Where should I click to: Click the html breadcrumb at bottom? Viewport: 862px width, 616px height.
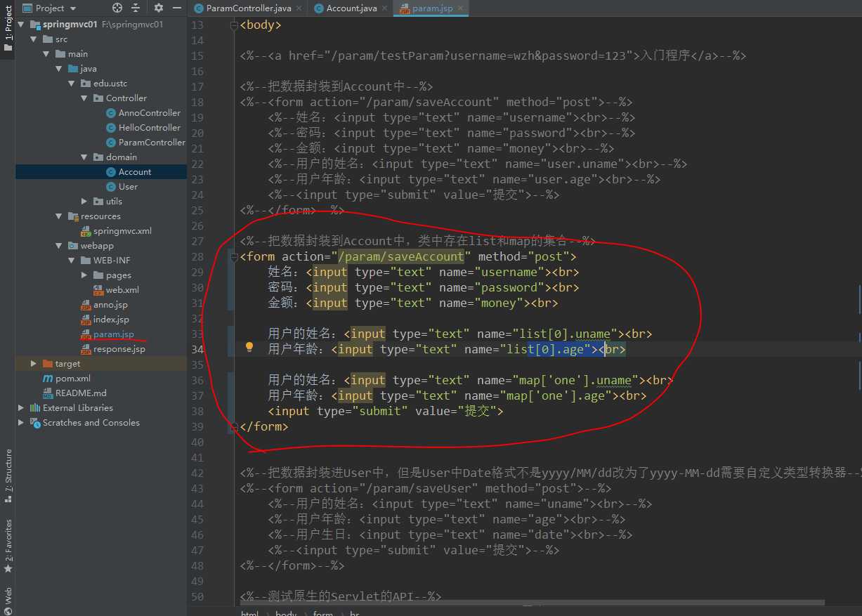click(x=249, y=612)
